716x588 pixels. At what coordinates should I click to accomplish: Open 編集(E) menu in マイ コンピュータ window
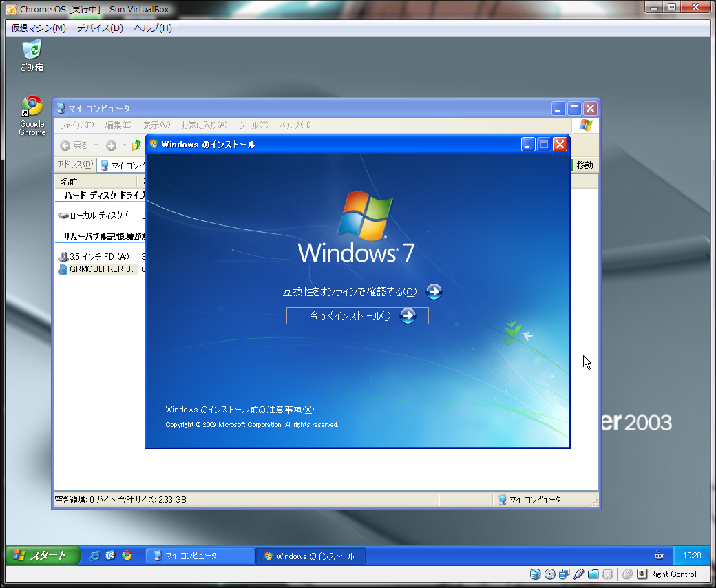tap(118, 125)
